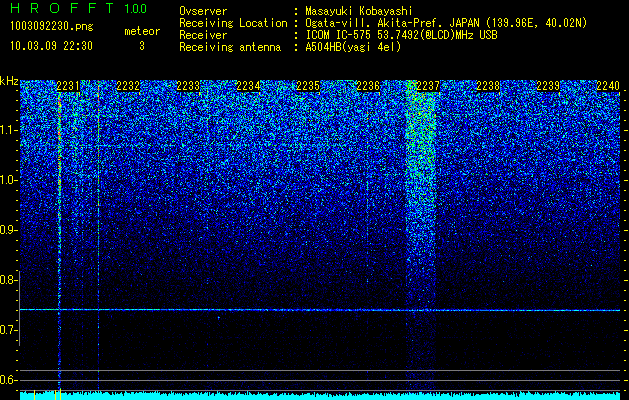This screenshot has height=400, width=629.
Task: Click ICOM IC-575 53.7492 MHz USB text
Action: coord(401,35)
